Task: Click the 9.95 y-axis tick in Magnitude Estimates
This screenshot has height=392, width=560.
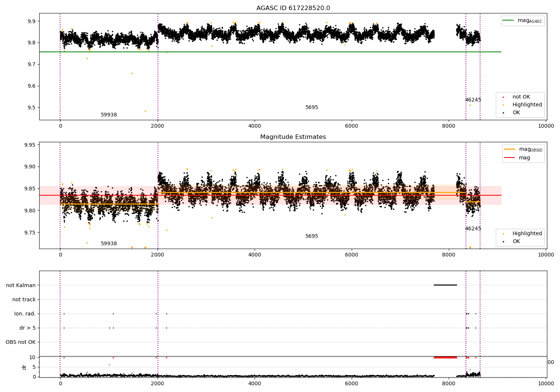Action: (x=30, y=145)
